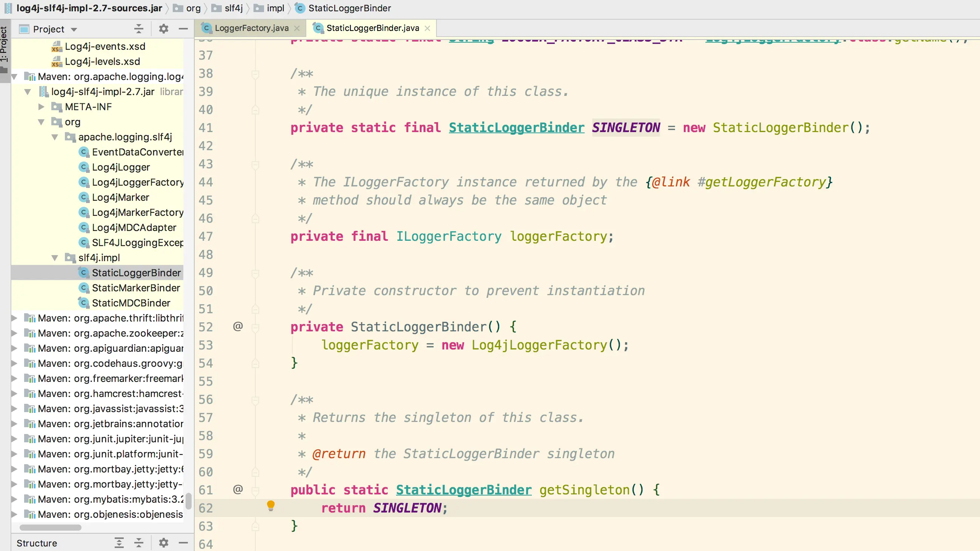Viewport: 980px width, 551px height.
Task: Collapse the org folder
Action: coord(41,122)
